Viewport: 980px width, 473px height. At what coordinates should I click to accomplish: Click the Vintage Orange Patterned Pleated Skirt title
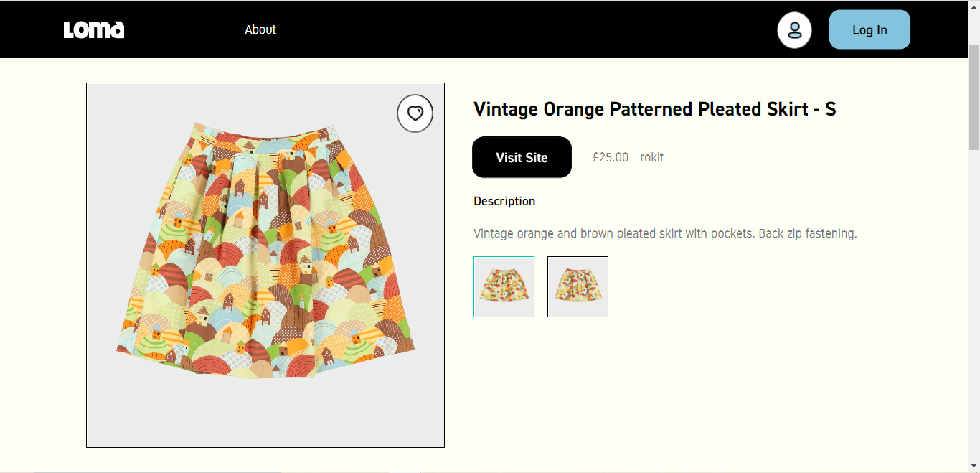654,109
